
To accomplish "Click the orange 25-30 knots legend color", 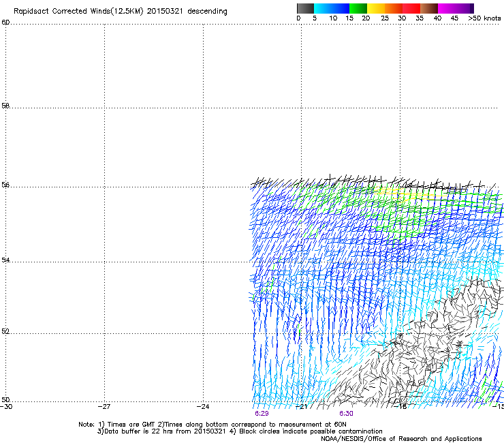I will coord(394,8).
